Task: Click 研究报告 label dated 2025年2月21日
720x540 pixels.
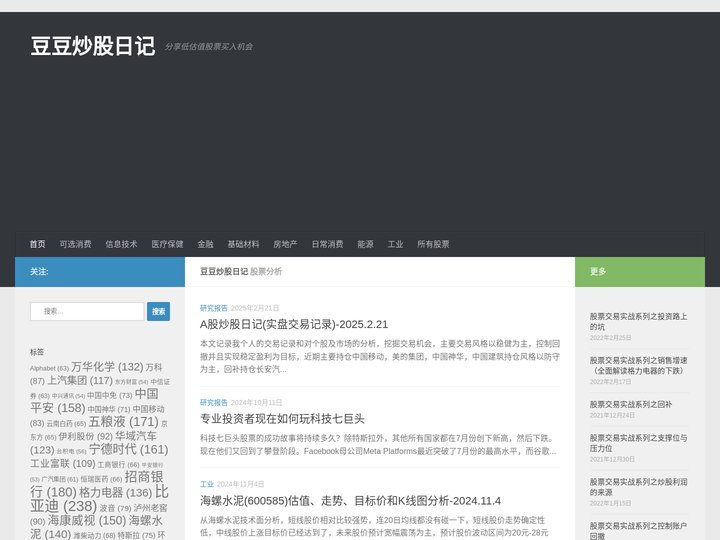Action: point(214,308)
